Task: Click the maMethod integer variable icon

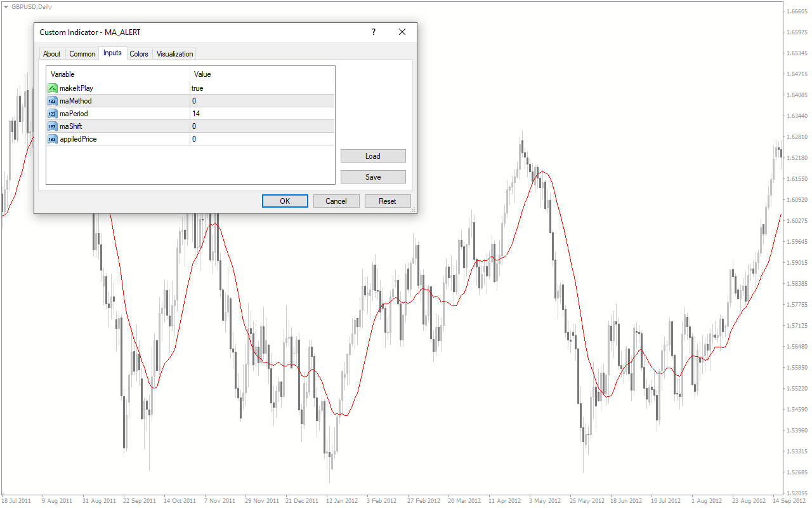Action: point(53,101)
